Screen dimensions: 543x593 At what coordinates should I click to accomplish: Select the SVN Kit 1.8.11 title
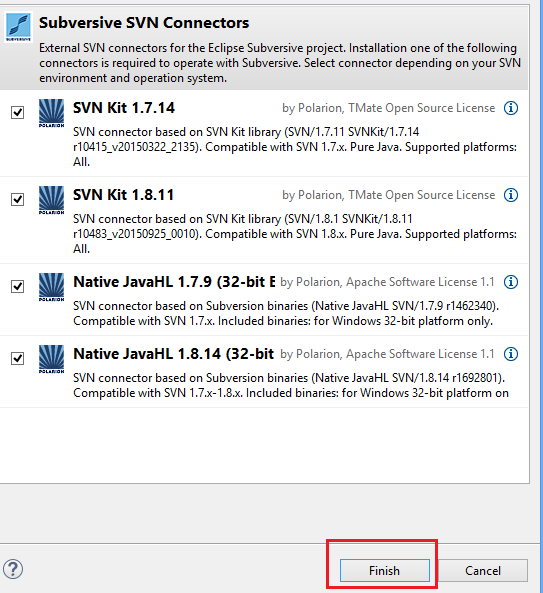pos(123,195)
